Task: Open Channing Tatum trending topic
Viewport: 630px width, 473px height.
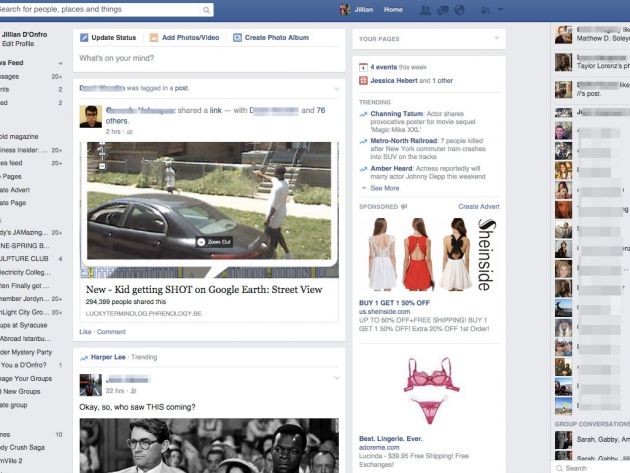Action: click(397, 114)
